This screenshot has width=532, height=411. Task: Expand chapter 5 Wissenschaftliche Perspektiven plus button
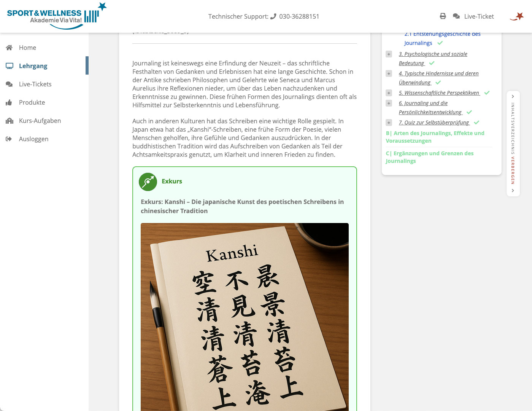coord(389,93)
